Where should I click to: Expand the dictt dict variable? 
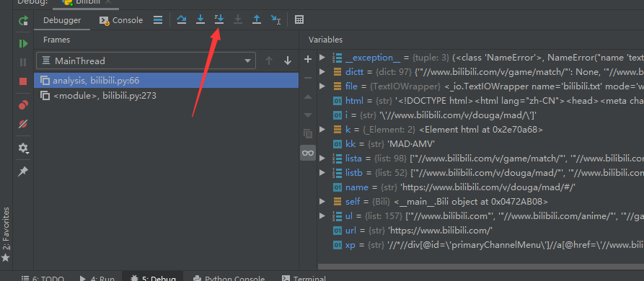pos(322,71)
